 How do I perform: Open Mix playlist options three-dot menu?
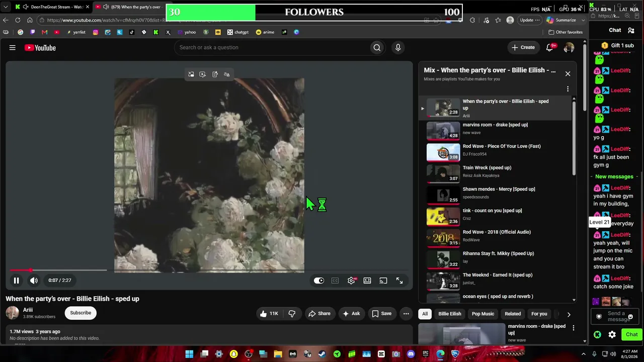coord(568,89)
